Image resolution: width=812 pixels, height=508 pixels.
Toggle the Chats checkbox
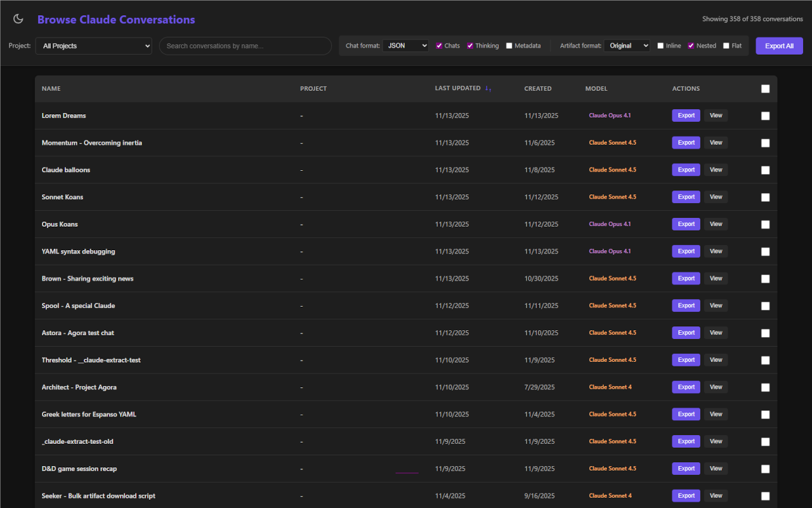[x=439, y=46]
